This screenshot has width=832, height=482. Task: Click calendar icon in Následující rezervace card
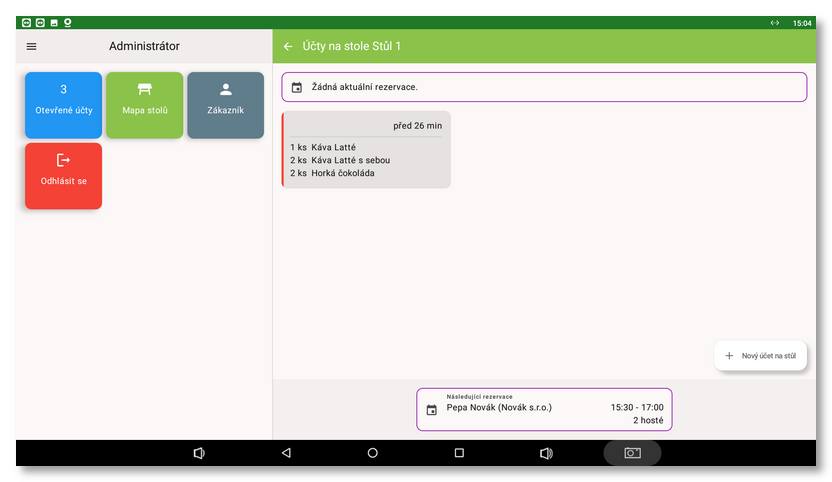[431, 410]
